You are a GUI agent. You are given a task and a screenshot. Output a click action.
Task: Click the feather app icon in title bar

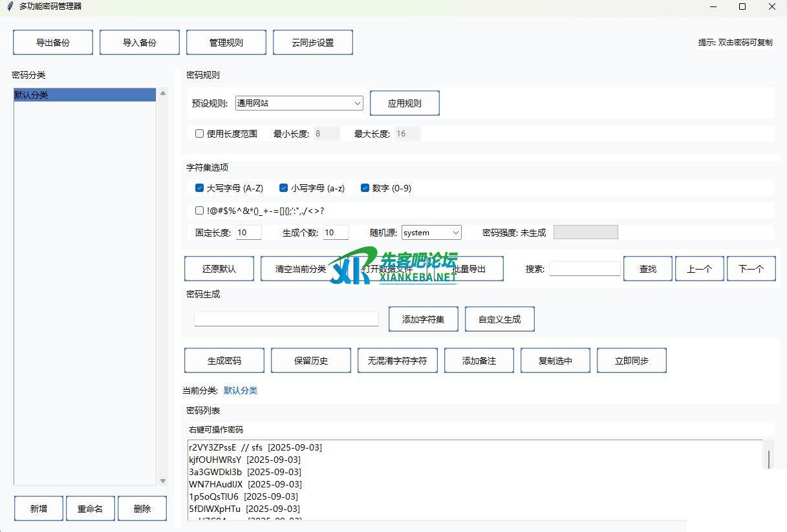pos(10,6)
